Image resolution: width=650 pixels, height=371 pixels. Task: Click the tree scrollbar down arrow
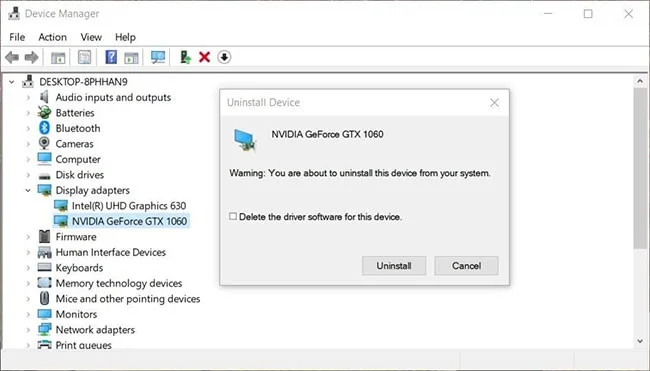point(640,341)
